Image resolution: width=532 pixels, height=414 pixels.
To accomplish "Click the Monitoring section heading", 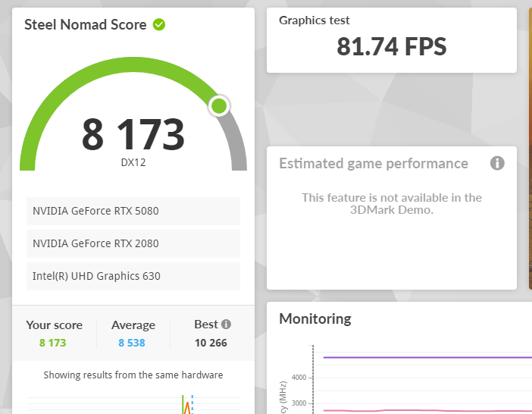I will coord(315,319).
